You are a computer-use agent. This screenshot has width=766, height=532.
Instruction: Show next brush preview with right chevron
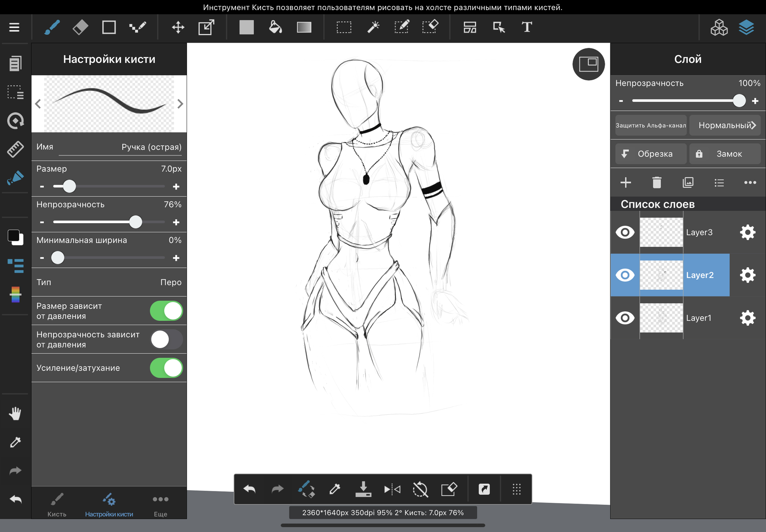click(180, 104)
